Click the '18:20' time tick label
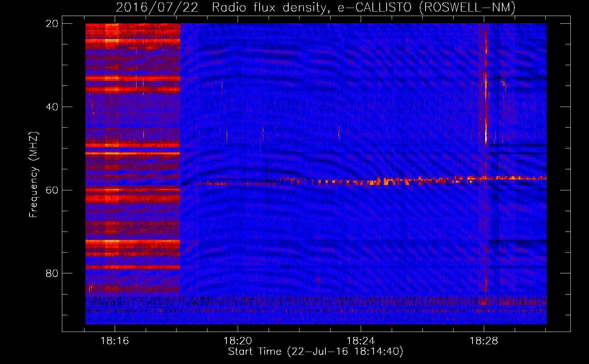This screenshot has width=589, height=364. (238, 341)
